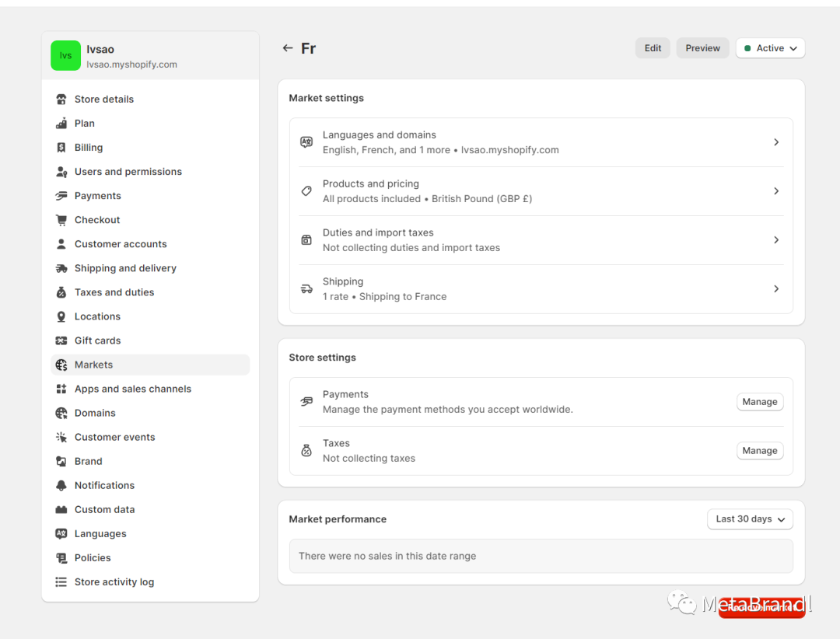Expand Duties and import taxes via chevron
The height and width of the screenshot is (639, 840).
pos(776,240)
